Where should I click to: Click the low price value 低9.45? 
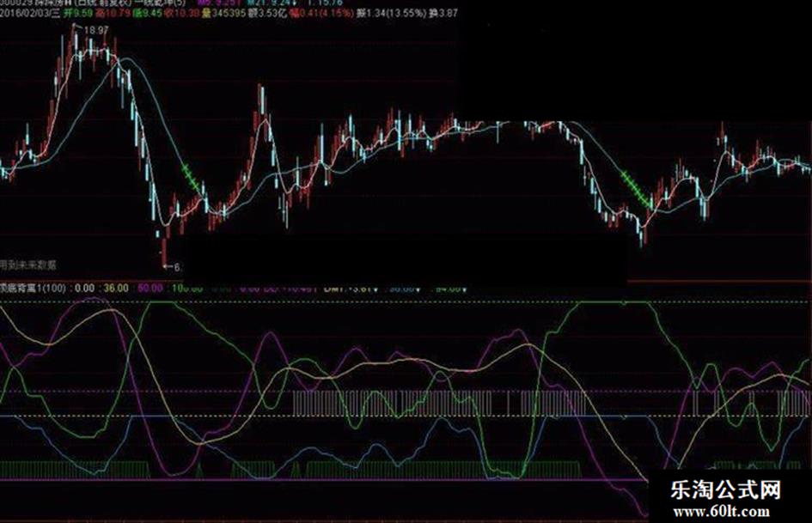148,13
